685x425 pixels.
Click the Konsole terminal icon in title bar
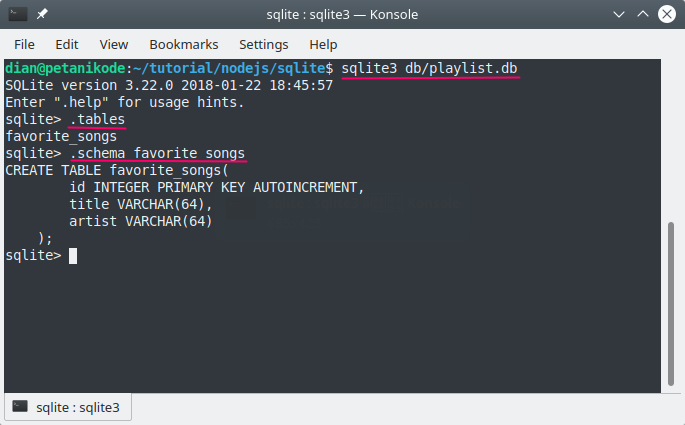click(x=18, y=14)
